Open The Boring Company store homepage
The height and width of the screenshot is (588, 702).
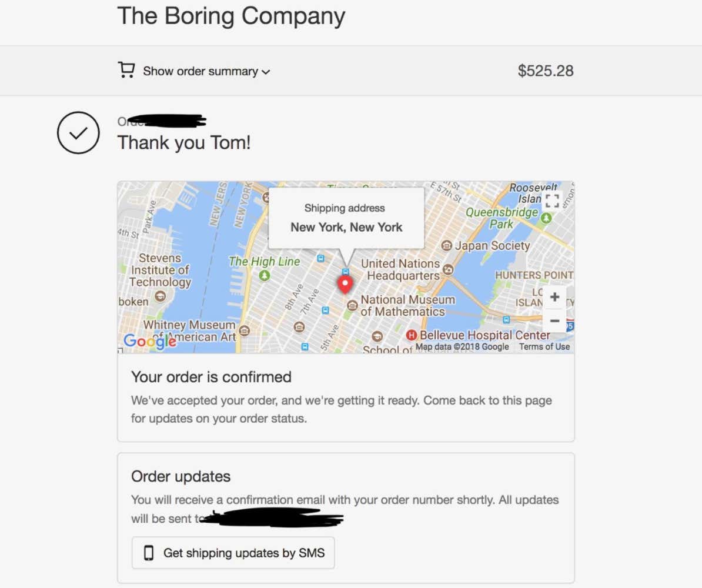click(231, 16)
